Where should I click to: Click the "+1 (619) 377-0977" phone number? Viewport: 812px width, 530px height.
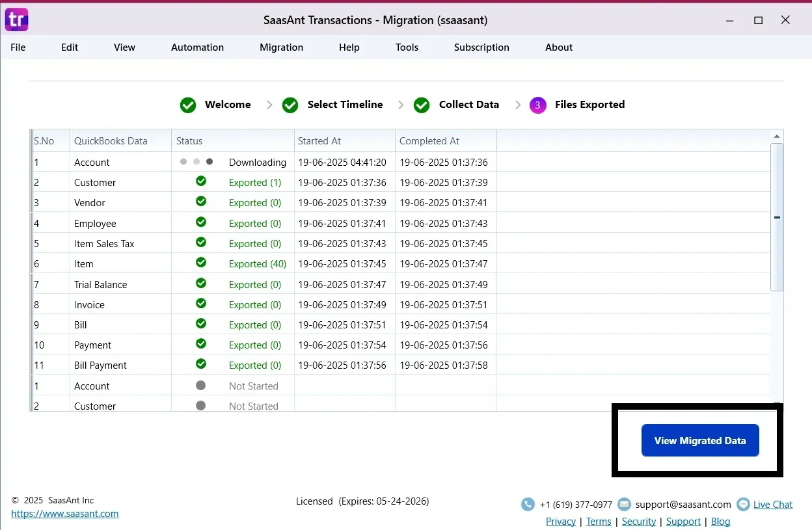(576, 505)
